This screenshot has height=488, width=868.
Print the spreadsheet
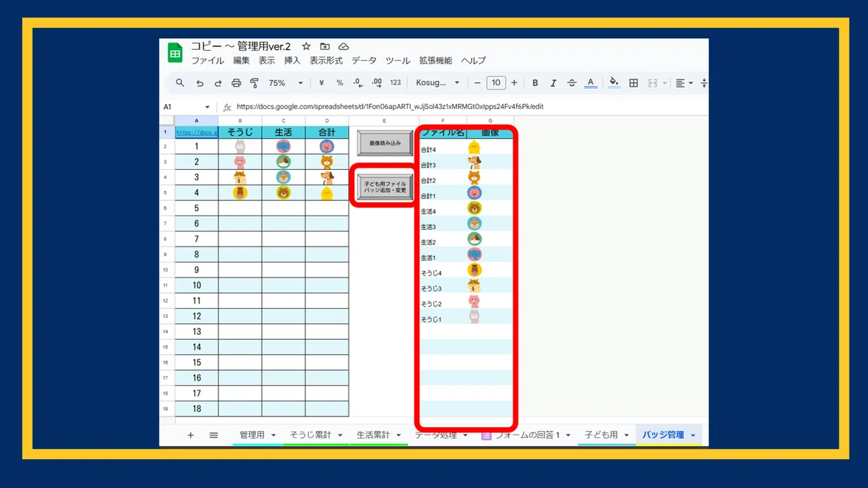236,83
